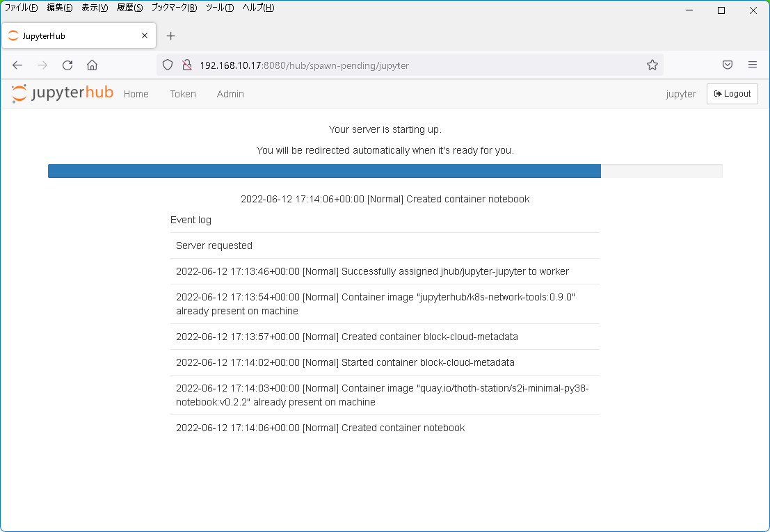Click the tracking protection shield icon
This screenshot has height=532, width=770.
[x=168, y=65]
